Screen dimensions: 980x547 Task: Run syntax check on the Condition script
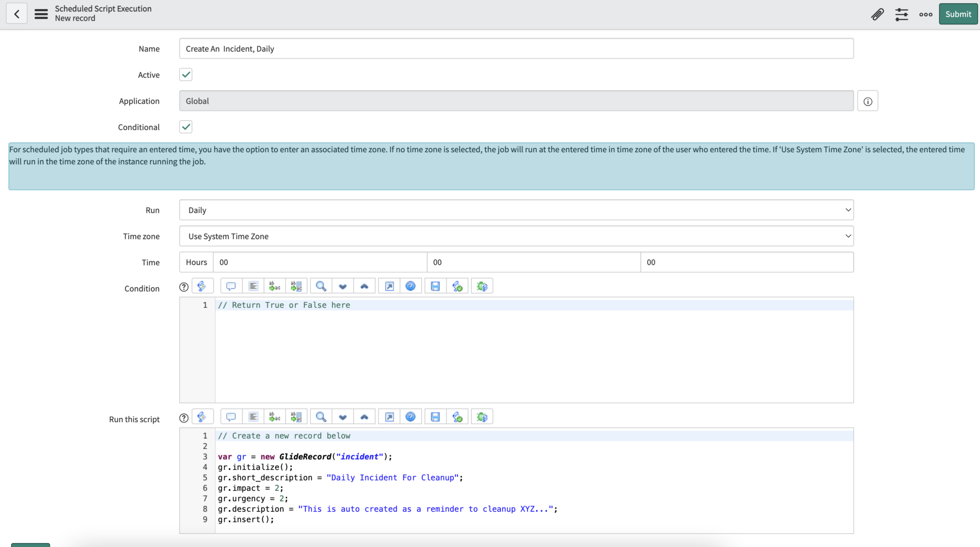pyautogui.click(x=457, y=285)
